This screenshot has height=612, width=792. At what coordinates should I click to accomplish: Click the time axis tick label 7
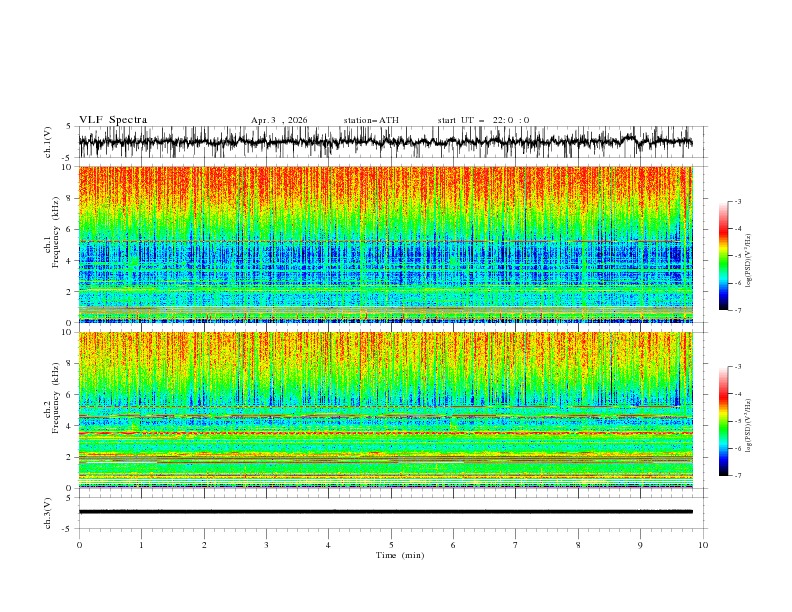tap(516, 545)
